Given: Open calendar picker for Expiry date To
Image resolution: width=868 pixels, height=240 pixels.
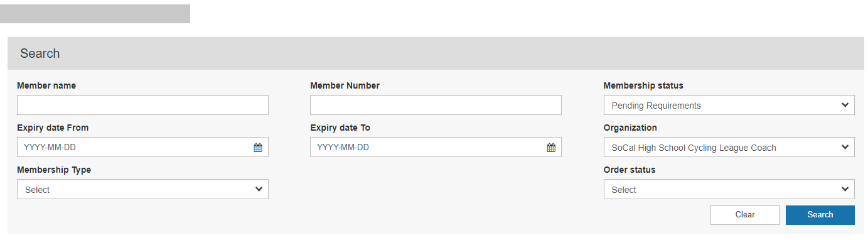Looking at the screenshot, I should click(551, 148).
